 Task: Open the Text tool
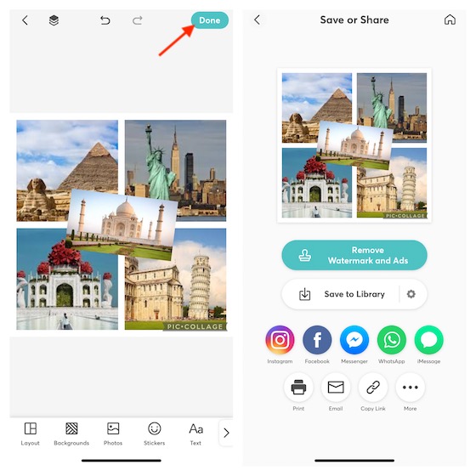click(195, 433)
